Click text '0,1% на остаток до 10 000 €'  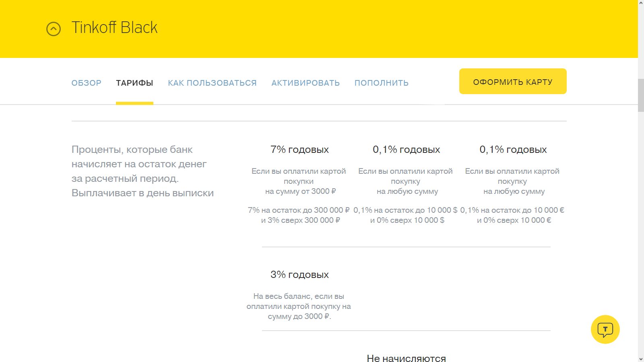pyautogui.click(x=512, y=210)
